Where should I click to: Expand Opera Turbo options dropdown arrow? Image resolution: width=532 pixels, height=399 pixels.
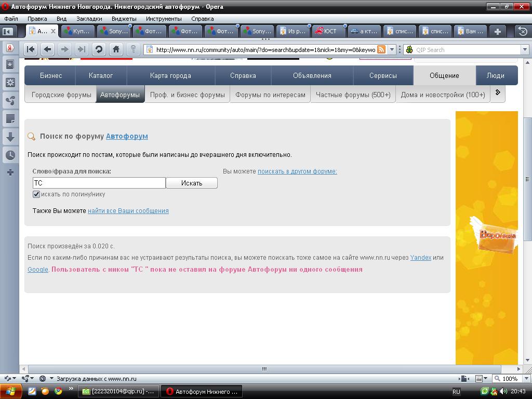51,378
